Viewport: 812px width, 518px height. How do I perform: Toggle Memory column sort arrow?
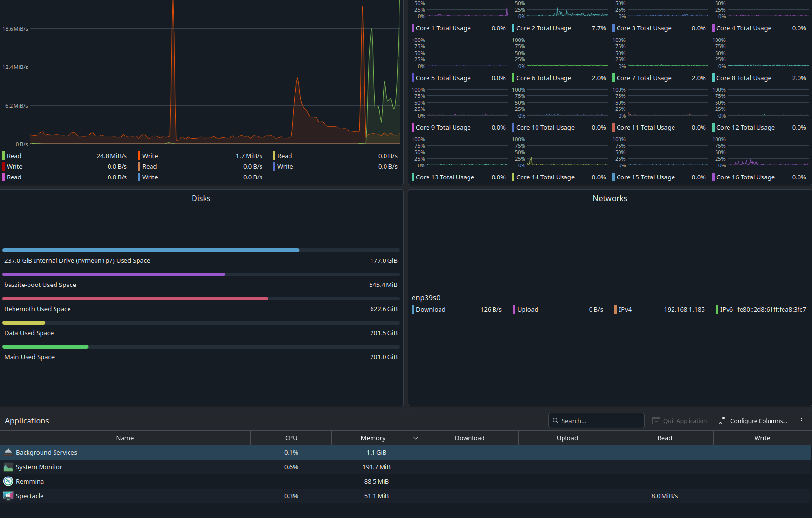click(x=415, y=438)
